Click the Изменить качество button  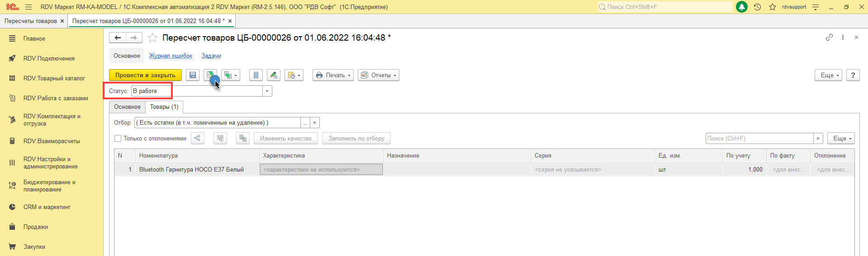tap(286, 139)
